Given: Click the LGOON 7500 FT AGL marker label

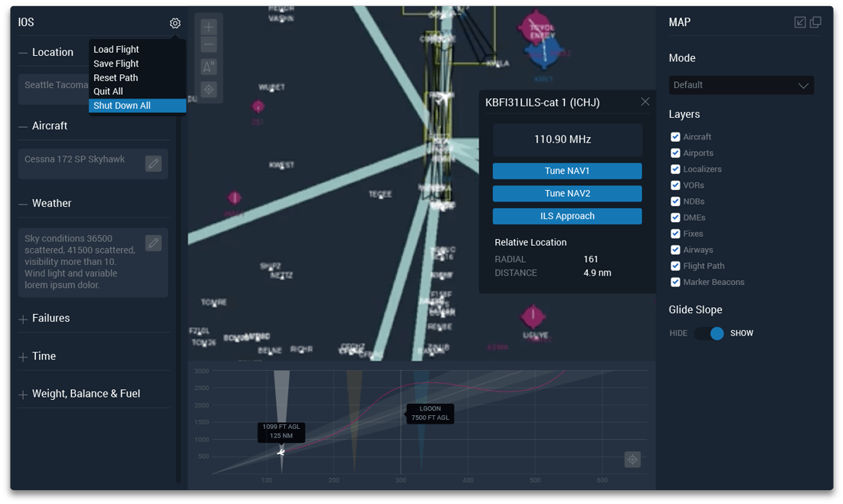Looking at the screenshot, I should coord(430,413).
